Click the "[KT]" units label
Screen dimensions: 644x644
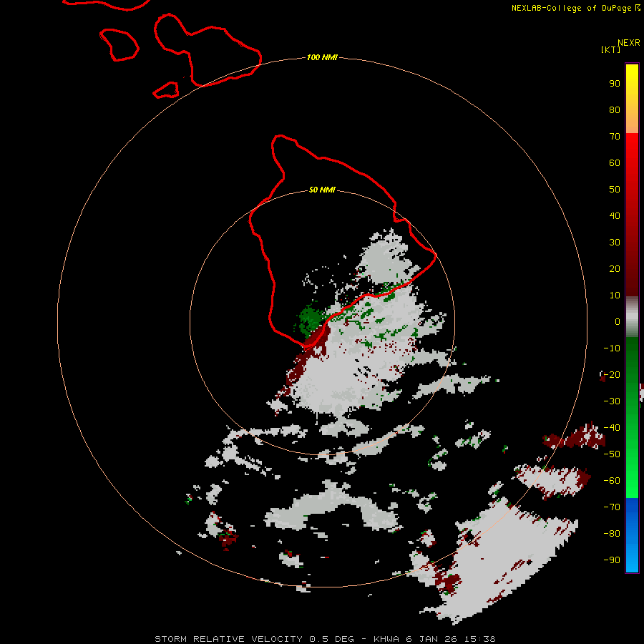pos(610,49)
